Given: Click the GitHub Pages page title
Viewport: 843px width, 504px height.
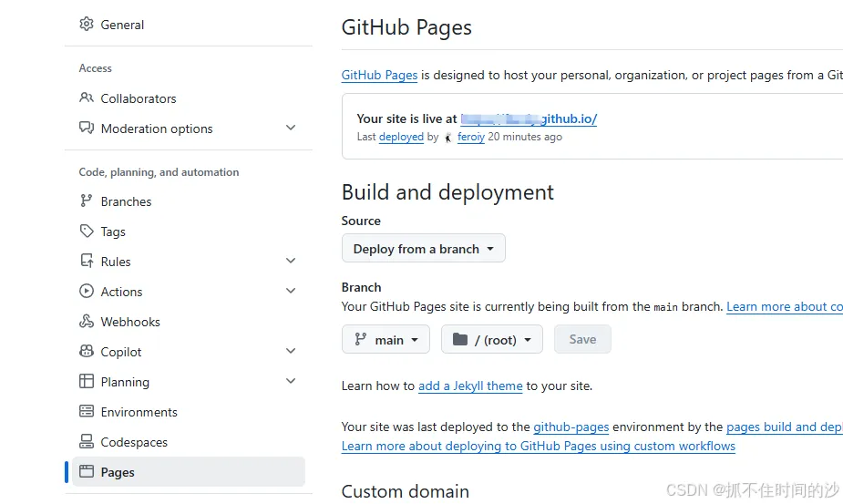Looking at the screenshot, I should pyautogui.click(x=406, y=27).
